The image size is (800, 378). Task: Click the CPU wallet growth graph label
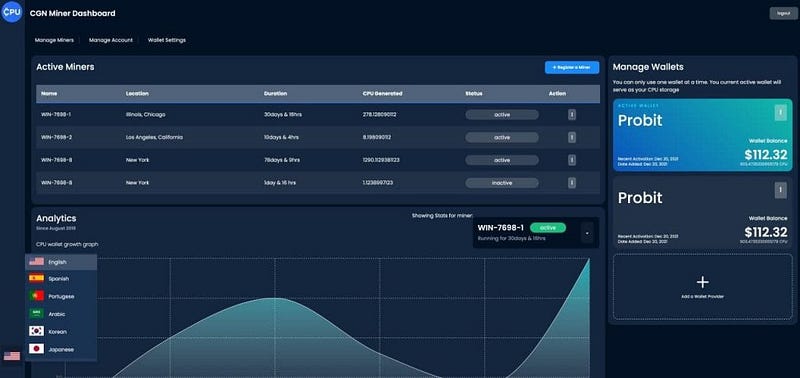tap(67, 244)
